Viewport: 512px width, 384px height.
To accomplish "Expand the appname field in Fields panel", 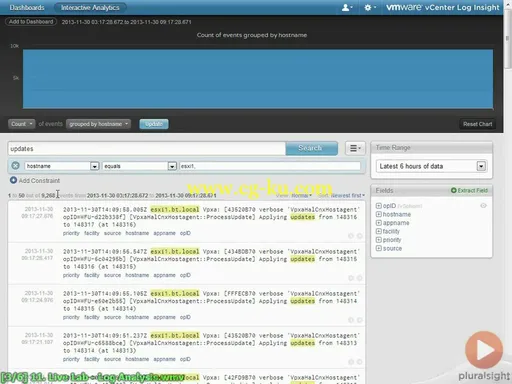I will [379, 223].
